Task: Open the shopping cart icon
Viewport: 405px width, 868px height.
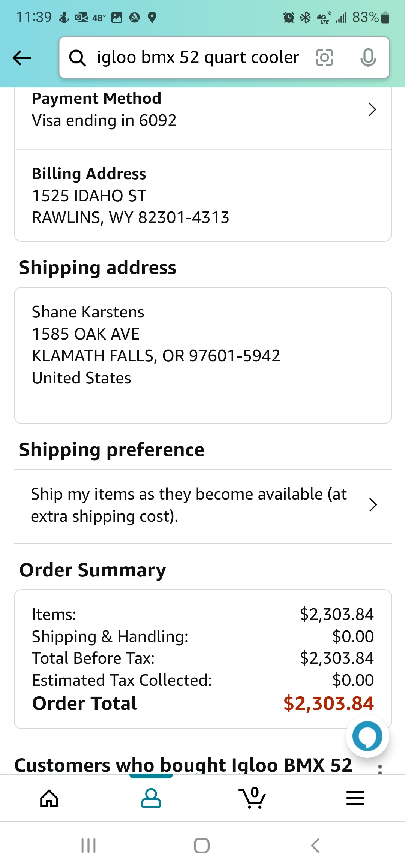Action: point(252,798)
